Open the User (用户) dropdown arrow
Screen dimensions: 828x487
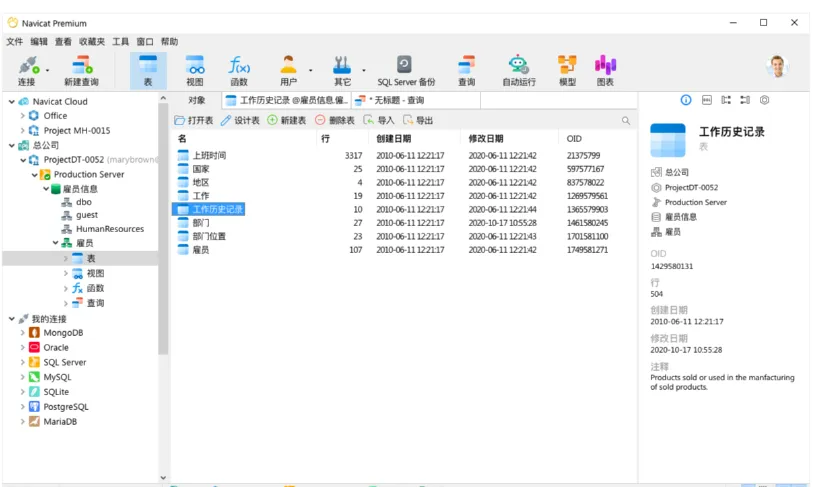click(310, 70)
